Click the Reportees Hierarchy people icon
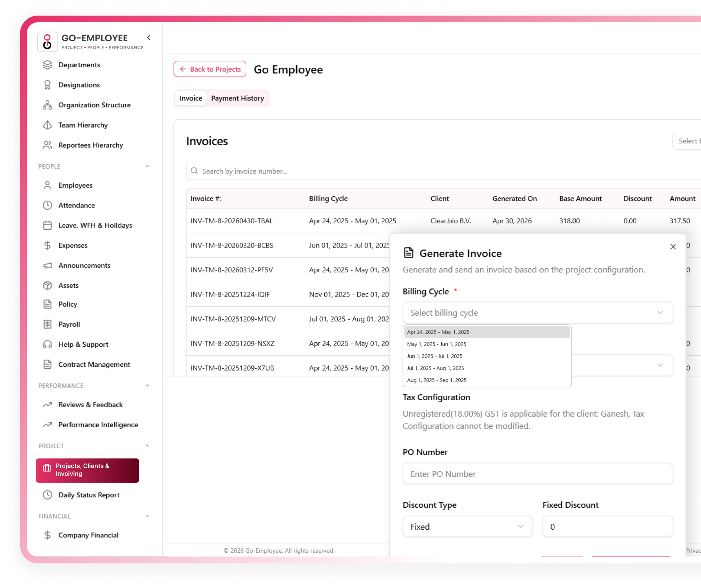 coord(47,145)
